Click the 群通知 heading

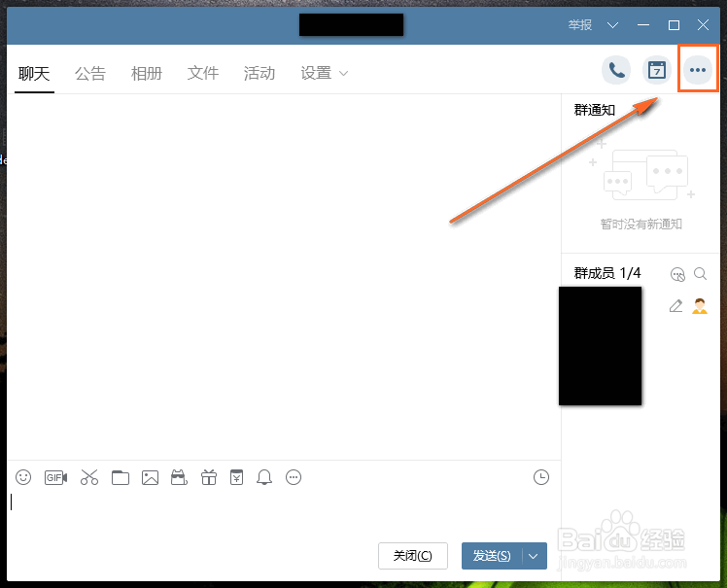[595, 110]
